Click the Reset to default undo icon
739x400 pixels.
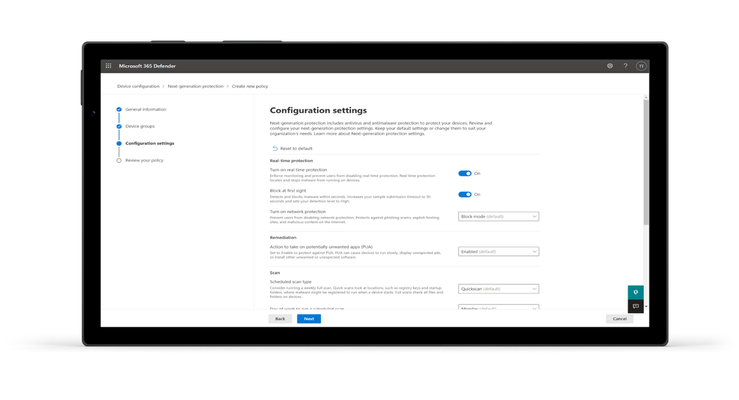(275, 148)
